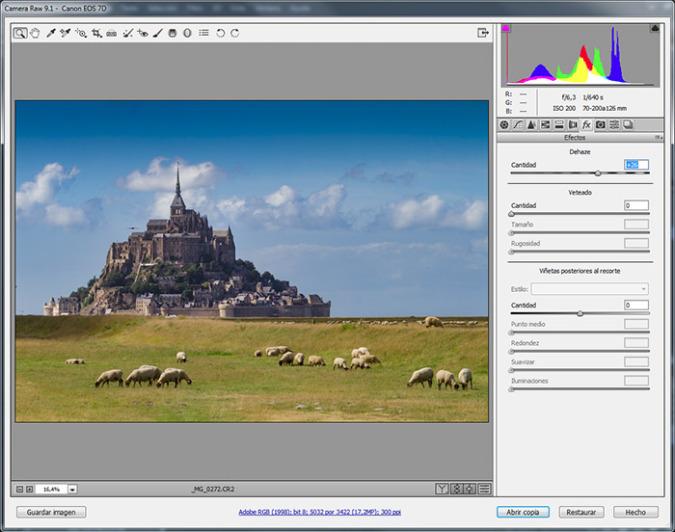This screenshot has height=532, width=675.
Task: Select the White Balance eyedropper tool
Action: point(49,33)
